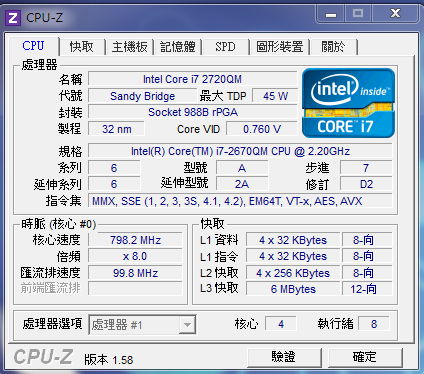Click the 99.8 MHz bus speed value
This screenshot has height=374, width=424.
(135, 273)
